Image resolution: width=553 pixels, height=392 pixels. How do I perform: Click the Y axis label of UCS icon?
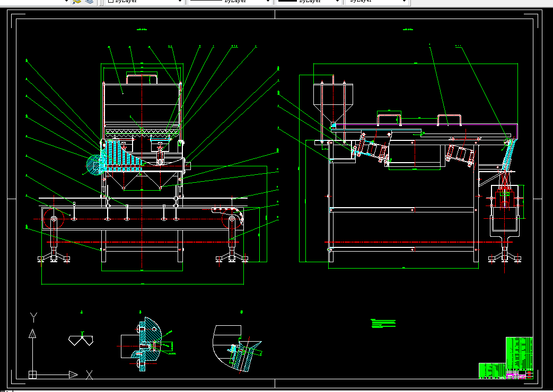pyautogui.click(x=33, y=317)
